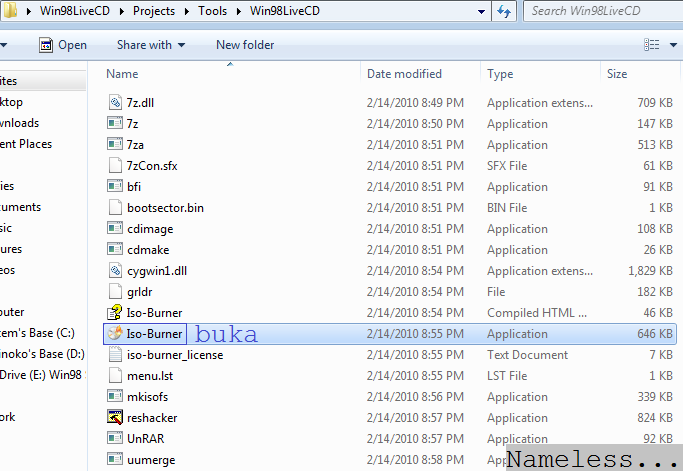
Task: Open Documents library in navigation pane
Action: pos(20,207)
